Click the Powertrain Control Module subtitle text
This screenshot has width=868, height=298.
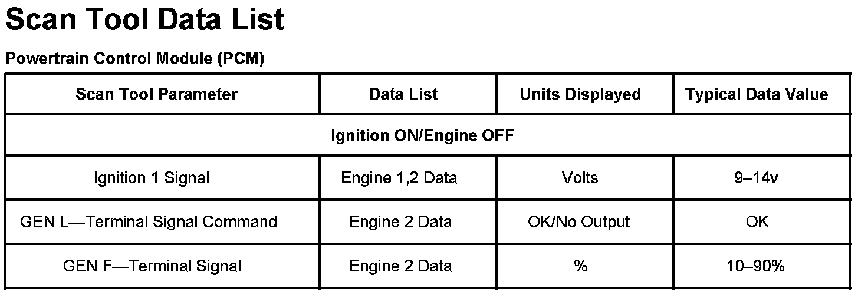110,59
